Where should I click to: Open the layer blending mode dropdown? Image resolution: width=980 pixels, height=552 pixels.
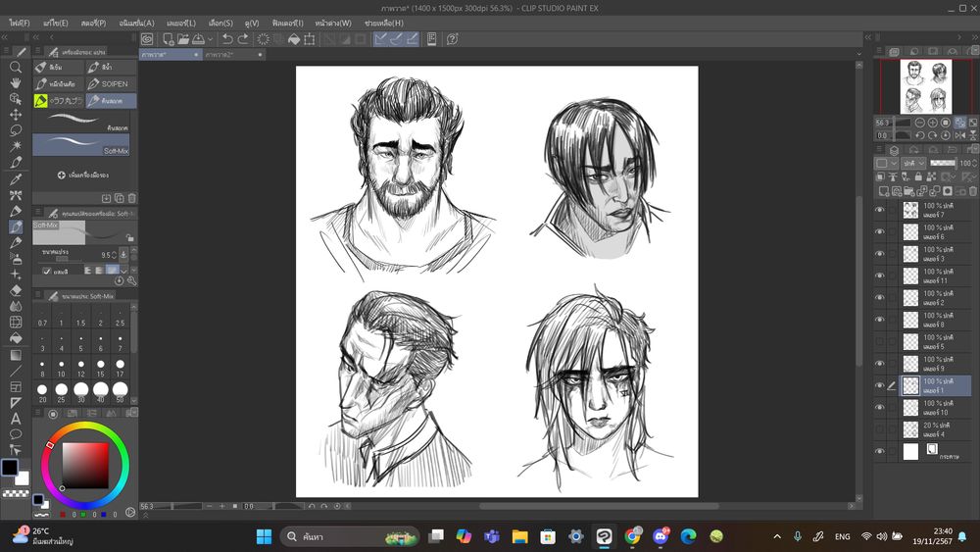click(x=913, y=163)
